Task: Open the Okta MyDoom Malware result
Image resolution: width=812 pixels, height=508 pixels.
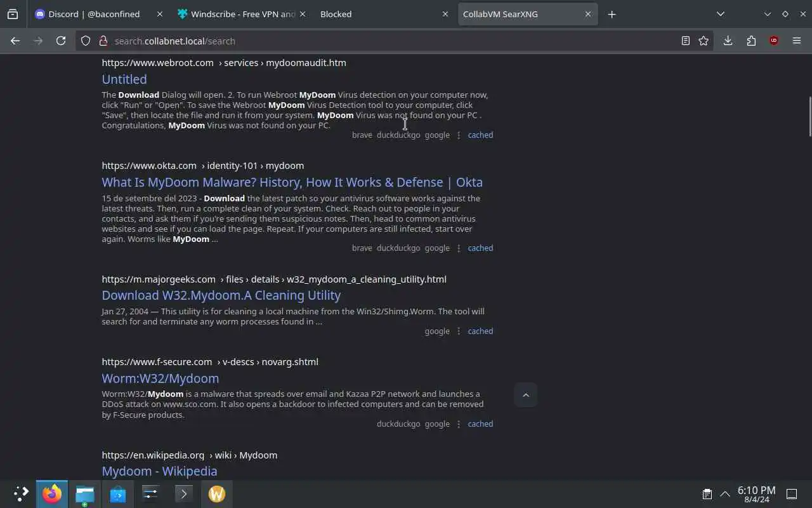Action: pyautogui.click(x=292, y=182)
